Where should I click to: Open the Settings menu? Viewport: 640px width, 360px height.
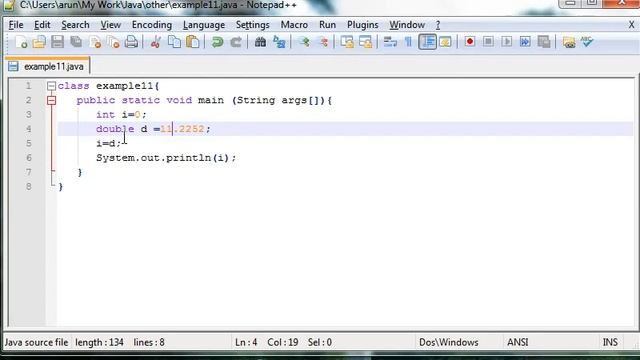click(x=253, y=25)
